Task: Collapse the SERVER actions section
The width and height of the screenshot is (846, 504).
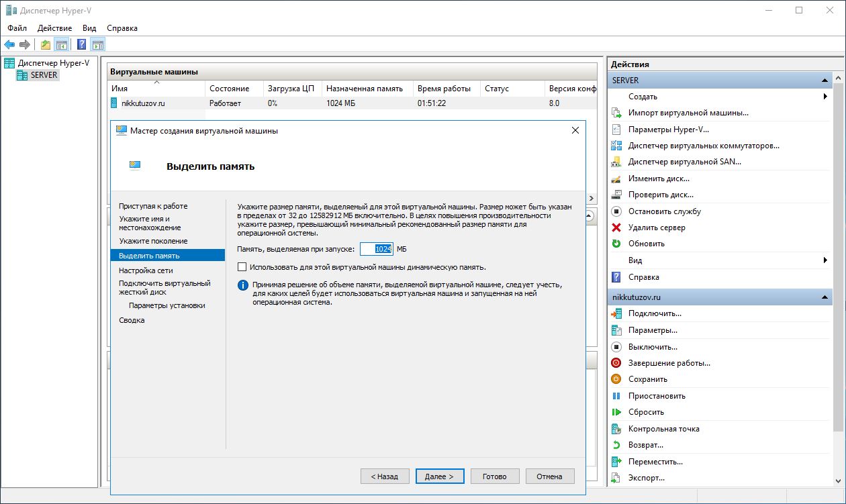Action: [825, 81]
